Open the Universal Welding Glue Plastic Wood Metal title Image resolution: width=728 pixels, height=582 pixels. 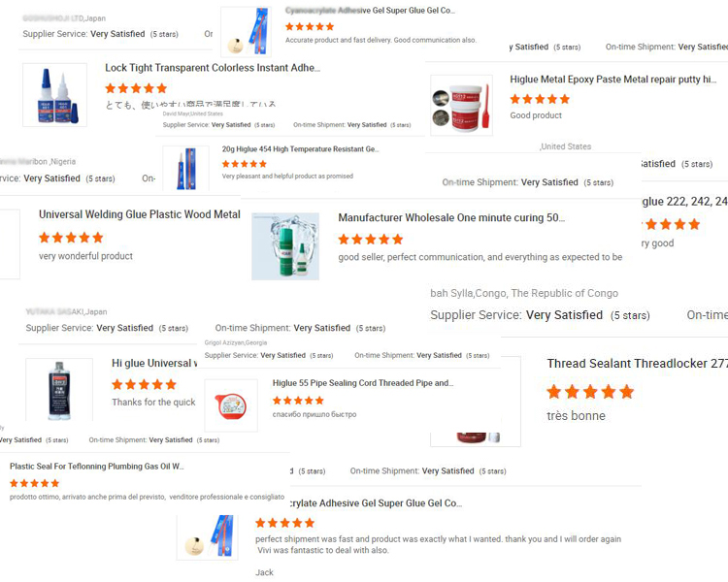(139, 214)
